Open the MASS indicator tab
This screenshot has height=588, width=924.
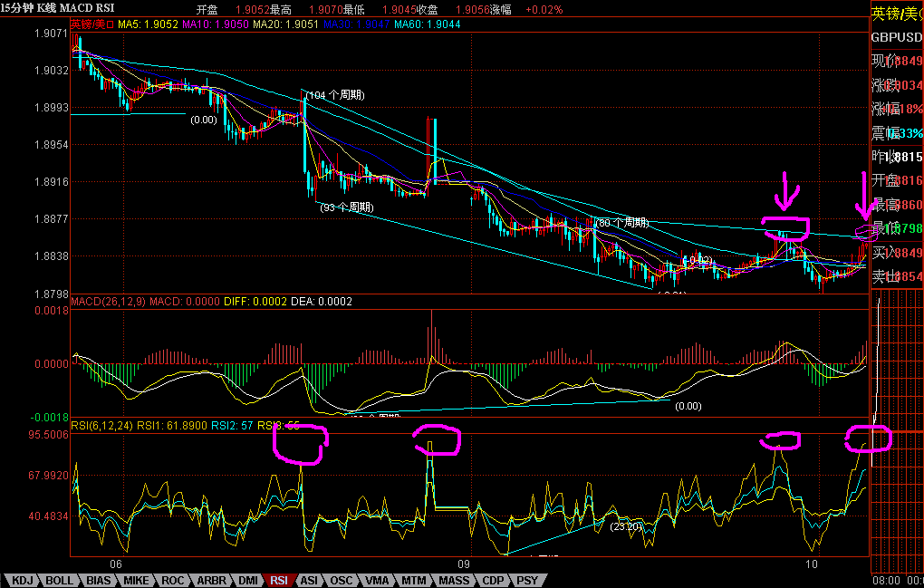click(455, 580)
